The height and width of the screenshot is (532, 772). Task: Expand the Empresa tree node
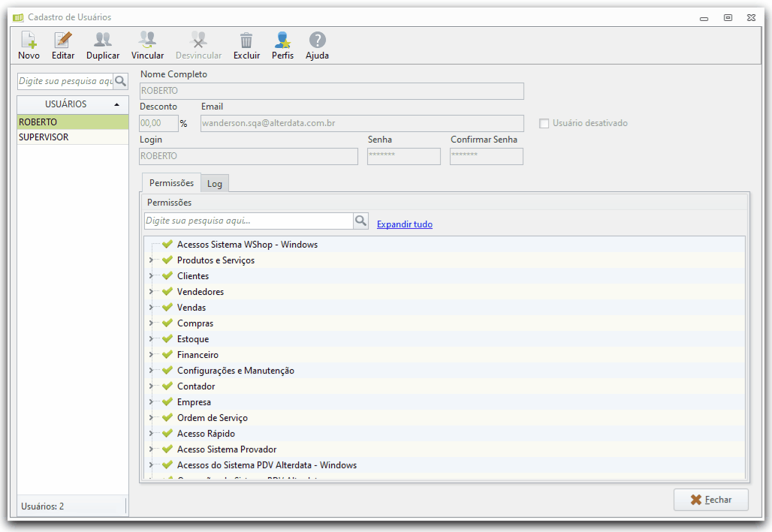click(151, 401)
